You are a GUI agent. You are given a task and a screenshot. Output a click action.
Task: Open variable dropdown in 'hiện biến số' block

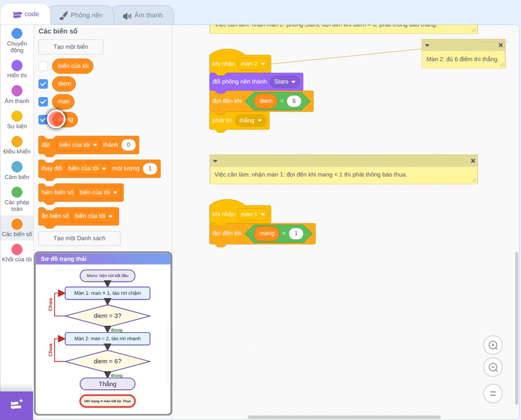[x=98, y=192]
